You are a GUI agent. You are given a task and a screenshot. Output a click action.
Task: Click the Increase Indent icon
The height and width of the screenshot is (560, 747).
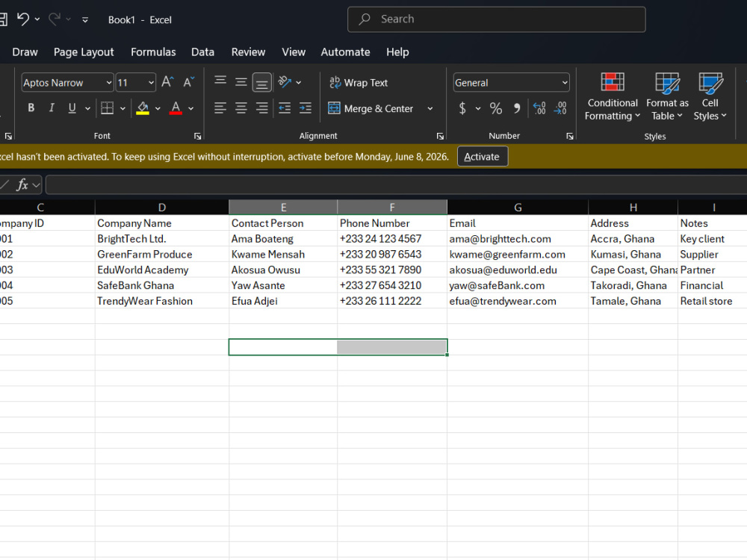(306, 108)
